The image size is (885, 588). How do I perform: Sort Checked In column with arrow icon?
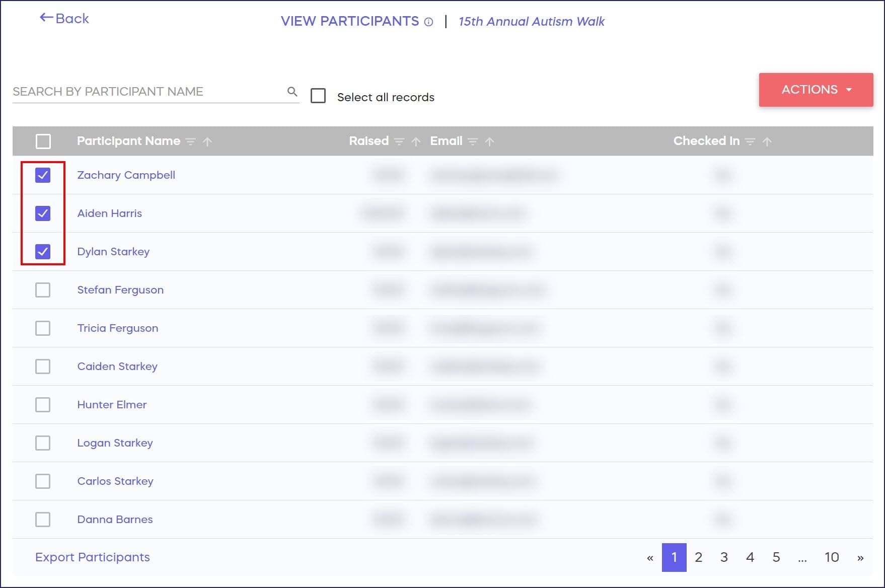tap(767, 142)
